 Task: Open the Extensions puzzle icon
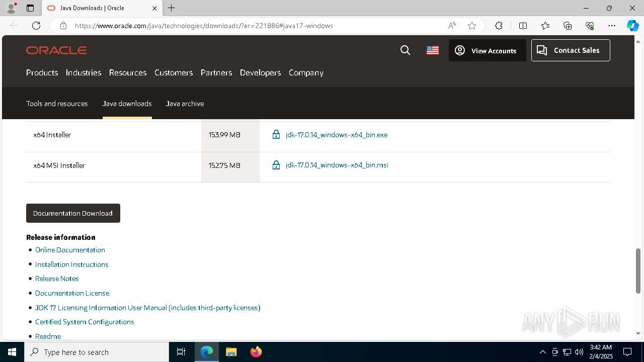click(499, 26)
